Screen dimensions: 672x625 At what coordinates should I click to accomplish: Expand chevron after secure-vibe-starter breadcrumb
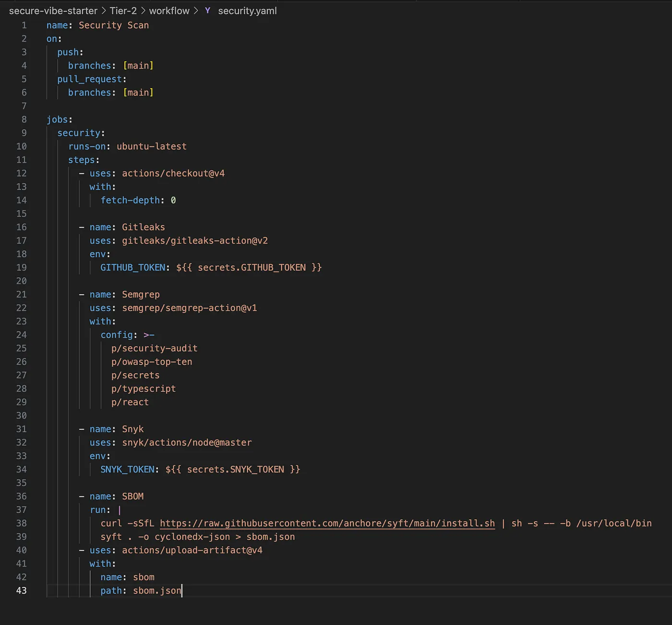104,11
